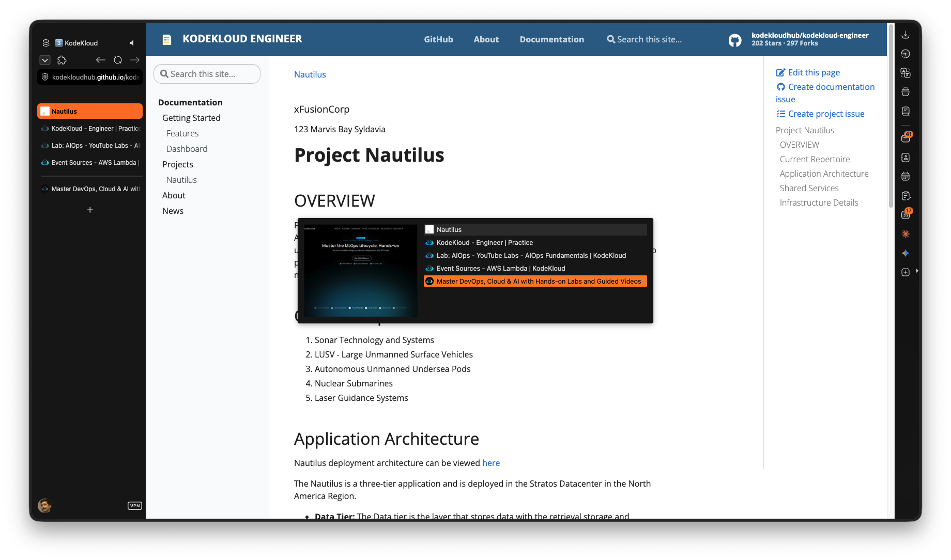Open the translate panel icon

click(x=906, y=73)
